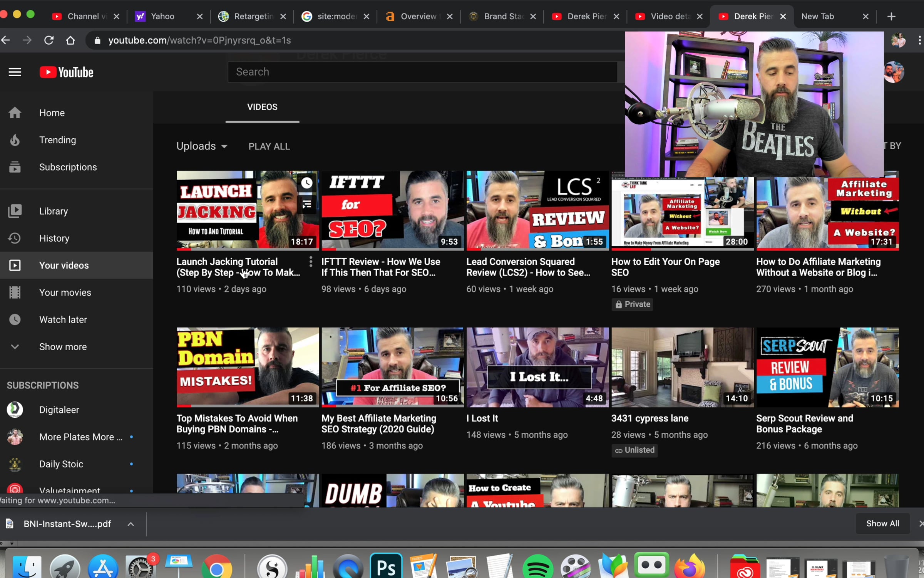
Task: Click the YouTube logo
Action: click(x=66, y=72)
